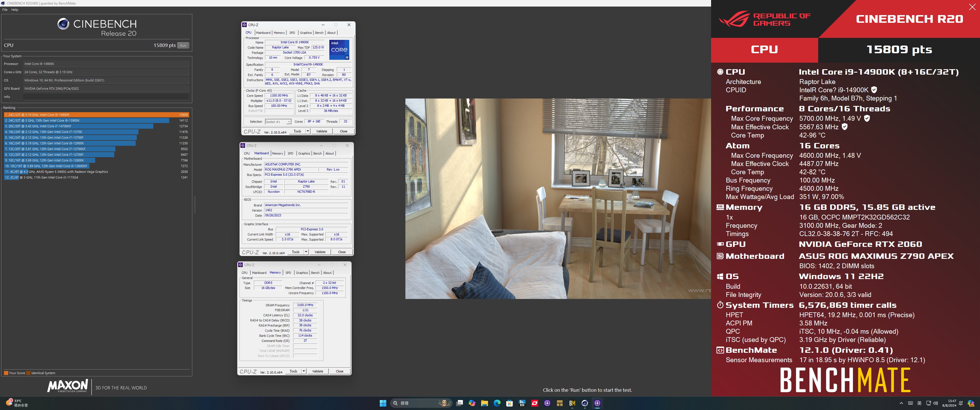Open the notifications bell in the system tray
The height and width of the screenshot is (410, 980).
pyautogui.click(x=961, y=403)
